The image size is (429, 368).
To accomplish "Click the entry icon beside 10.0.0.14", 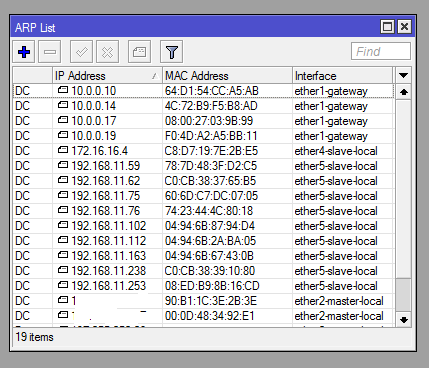I will click(63, 105).
